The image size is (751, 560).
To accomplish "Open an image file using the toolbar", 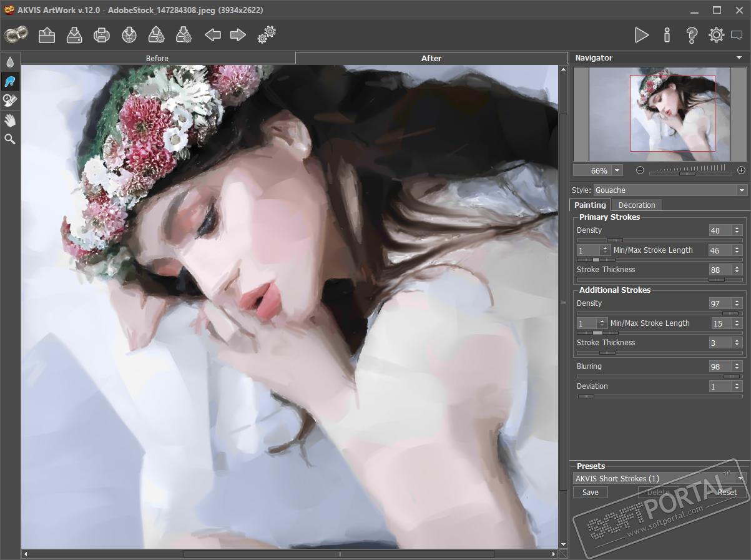I will click(x=47, y=35).
